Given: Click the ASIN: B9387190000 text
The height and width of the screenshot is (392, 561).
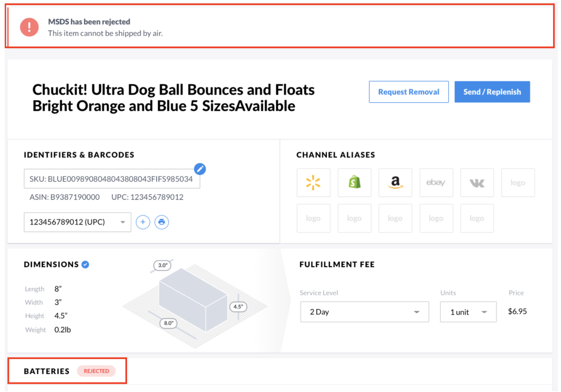Looking at the screenshot, I should 65,197.
